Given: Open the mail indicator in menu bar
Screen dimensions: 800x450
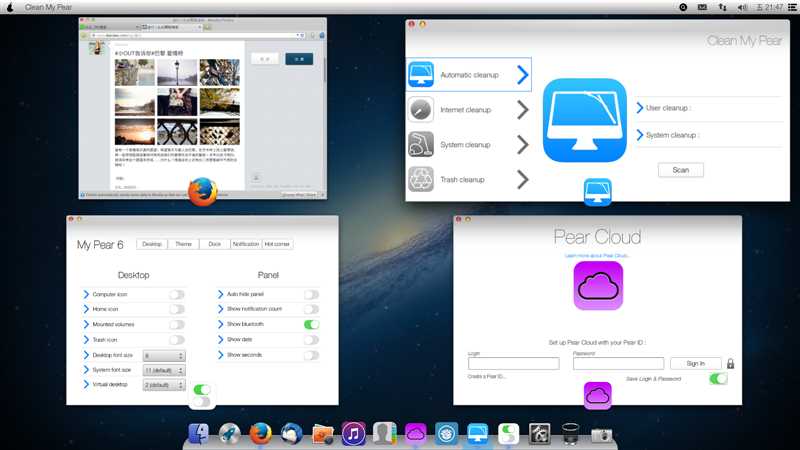Looking at the screenshot, I should [703, 7].
